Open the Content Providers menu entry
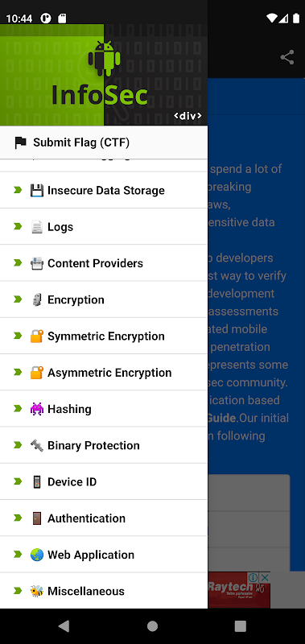305x644 pixels. (104, 263)
